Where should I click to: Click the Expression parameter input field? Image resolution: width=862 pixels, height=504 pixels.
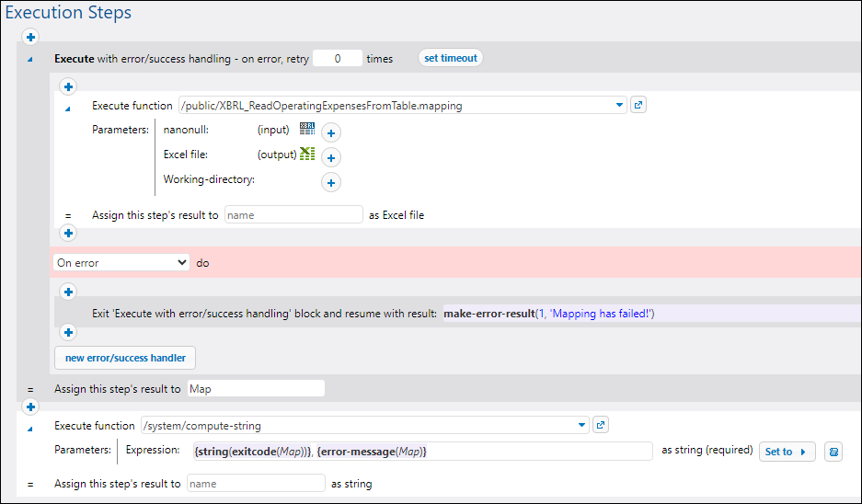point(421,452)
